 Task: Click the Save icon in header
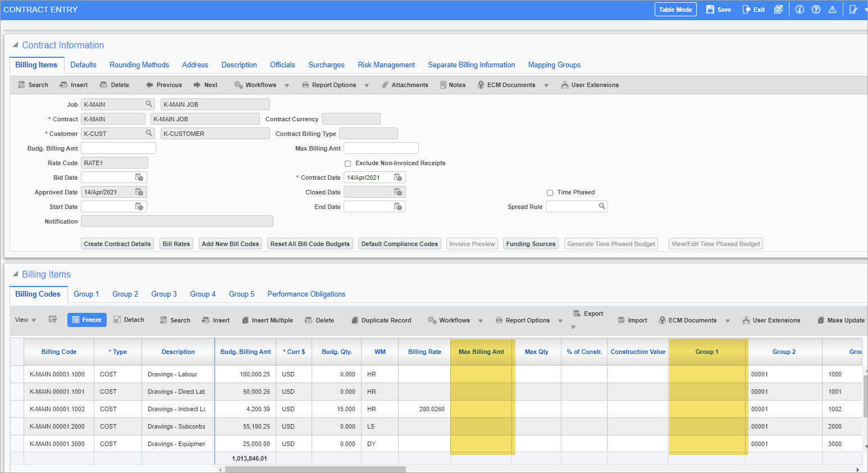[710, 10]
